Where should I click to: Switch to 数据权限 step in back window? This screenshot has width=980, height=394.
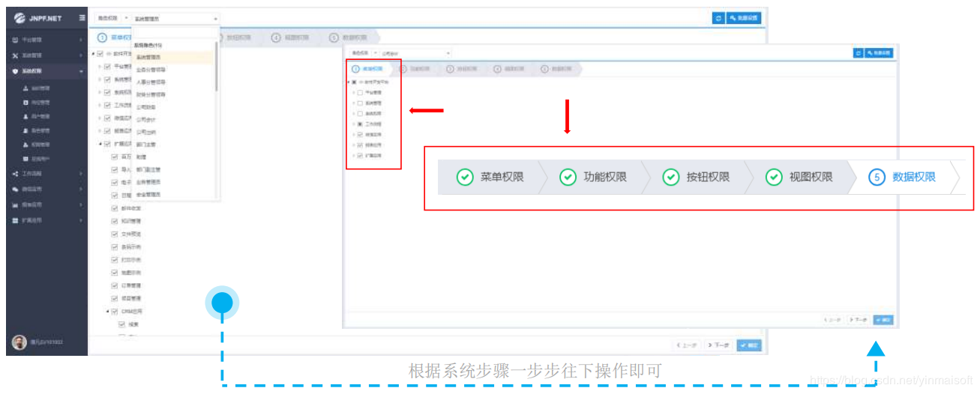tap(349, 37)
